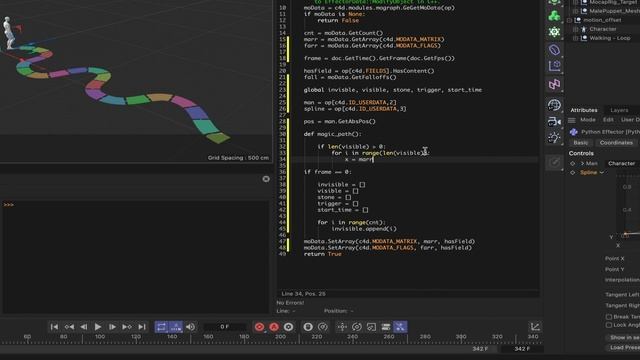
Task: Click the pink linked boxes icon
Action: pyautogui.click(x=554, y=84)
